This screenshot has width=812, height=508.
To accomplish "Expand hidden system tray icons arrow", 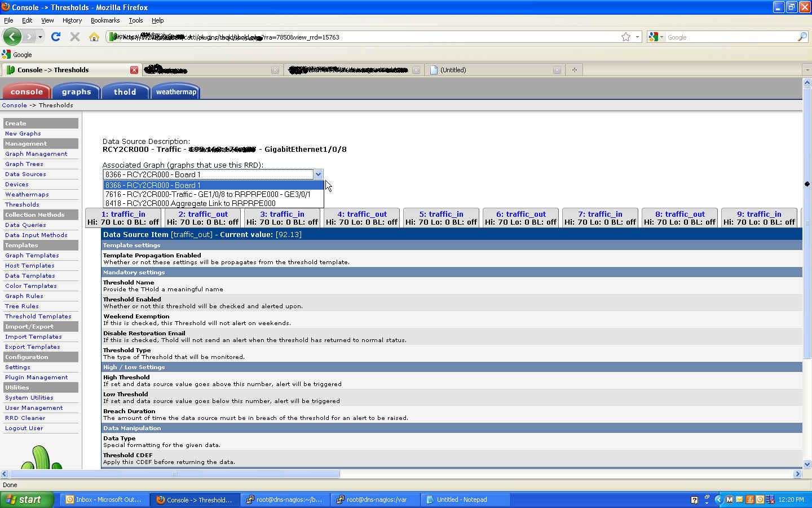I will [718, 500].
